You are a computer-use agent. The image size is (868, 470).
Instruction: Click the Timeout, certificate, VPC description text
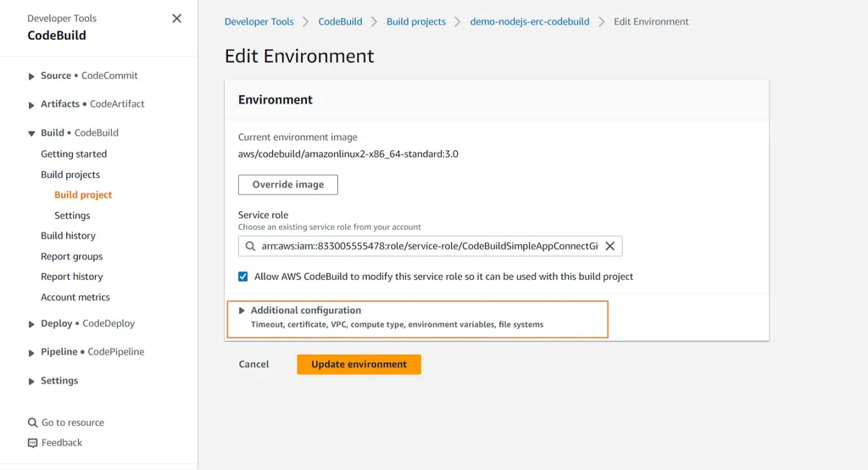(x=397, y=324)
